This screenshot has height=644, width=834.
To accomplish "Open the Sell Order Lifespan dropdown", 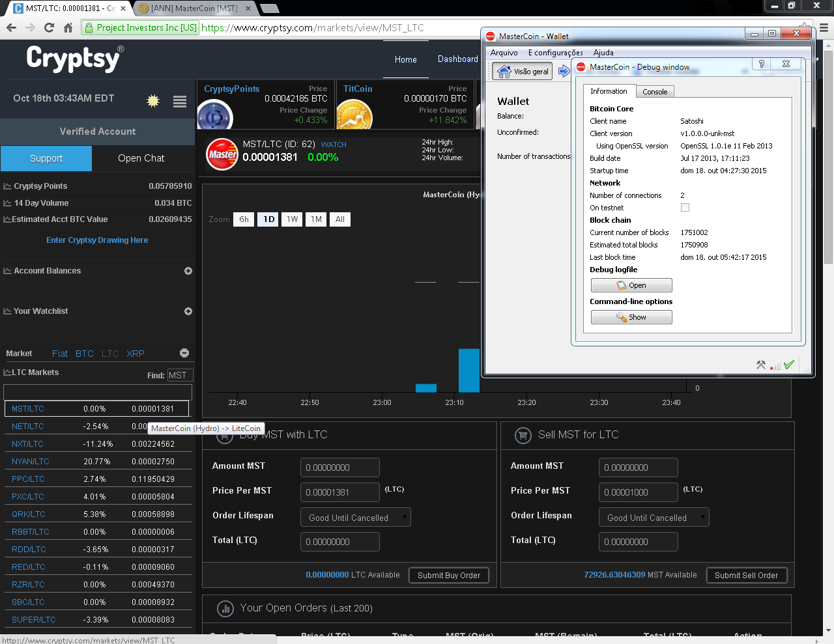I will (x=654, y=517).
